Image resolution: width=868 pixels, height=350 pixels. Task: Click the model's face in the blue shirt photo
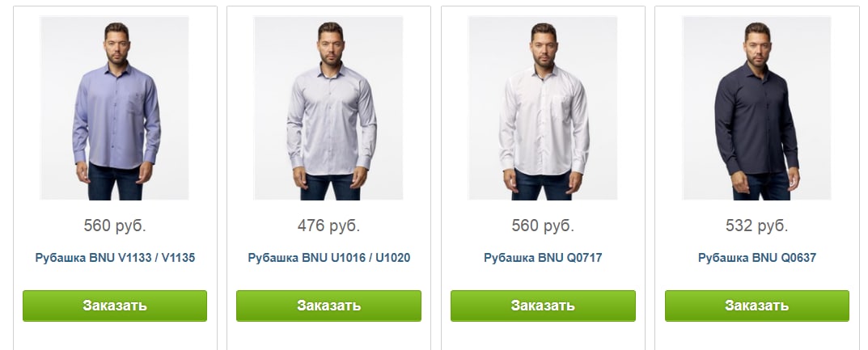tap(116, 46)
